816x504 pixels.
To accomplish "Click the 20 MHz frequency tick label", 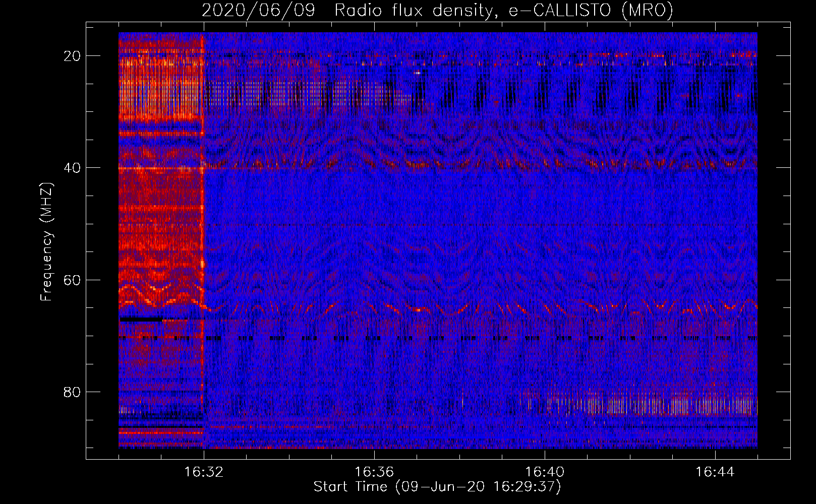I will pyautogui.click(x=73, y=56).
